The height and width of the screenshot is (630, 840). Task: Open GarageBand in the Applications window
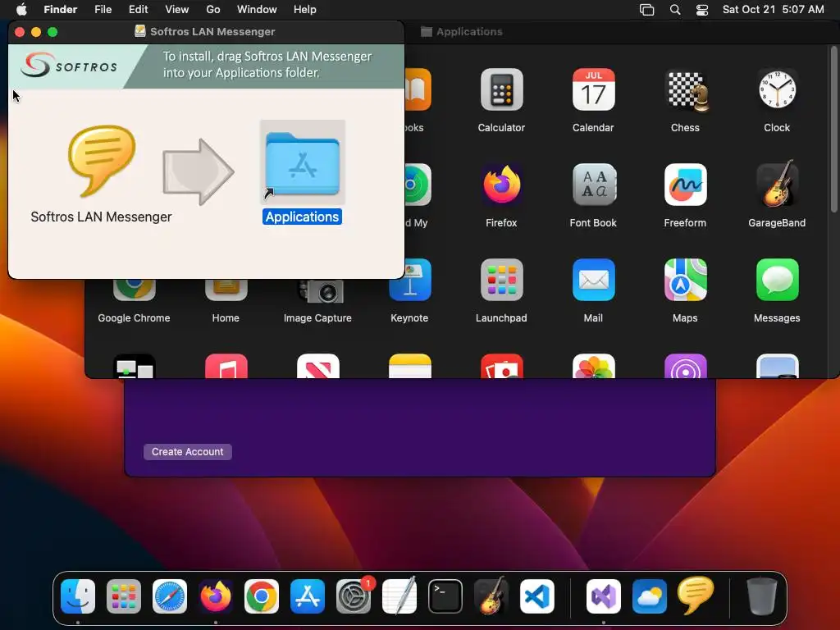(777, 185)
